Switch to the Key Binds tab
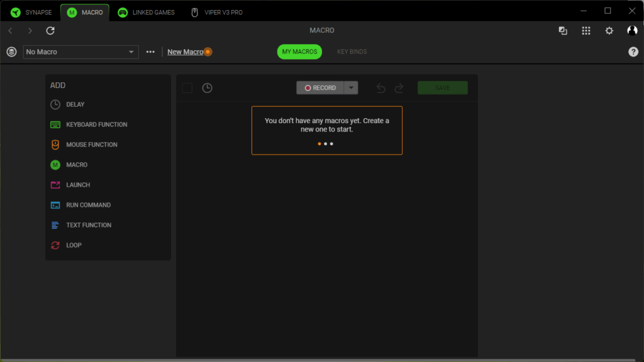Screen dimensions: 644x362 [x=352, y=52]
